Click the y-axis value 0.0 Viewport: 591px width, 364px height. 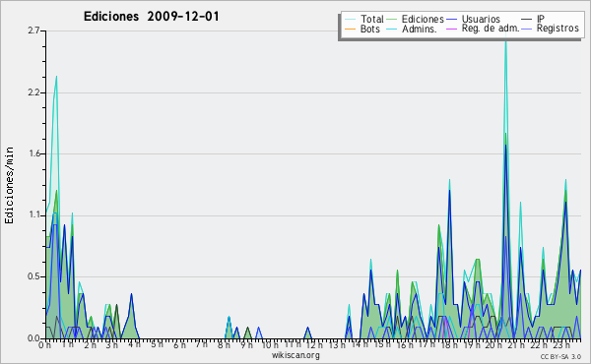[33, 338]
